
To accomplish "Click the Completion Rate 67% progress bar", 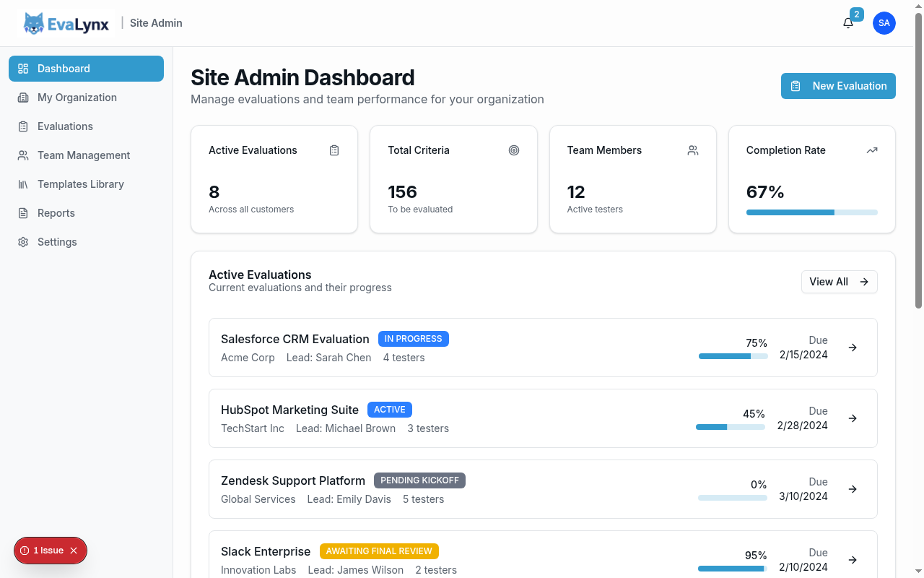I will click(x=812, y=212).
